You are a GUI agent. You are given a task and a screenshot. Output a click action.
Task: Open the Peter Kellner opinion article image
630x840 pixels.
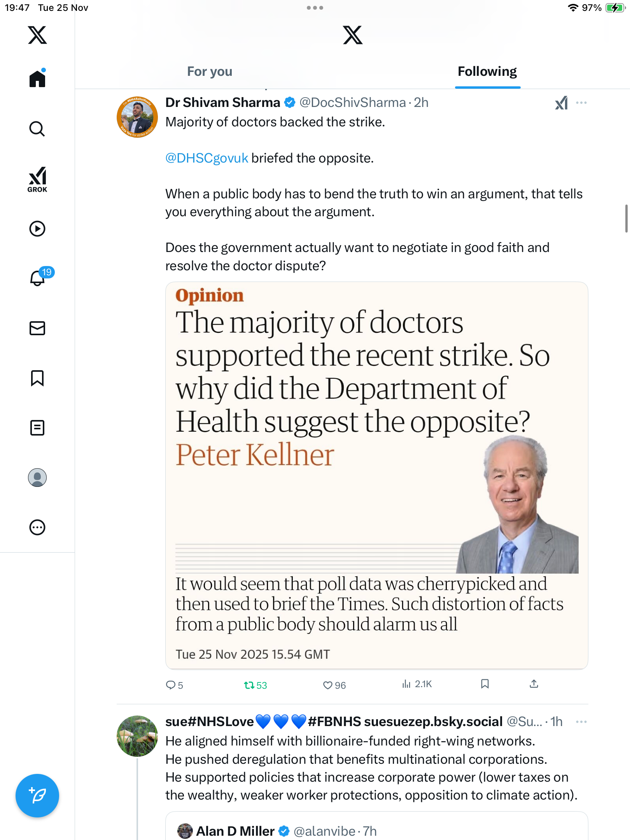point(376,475)
